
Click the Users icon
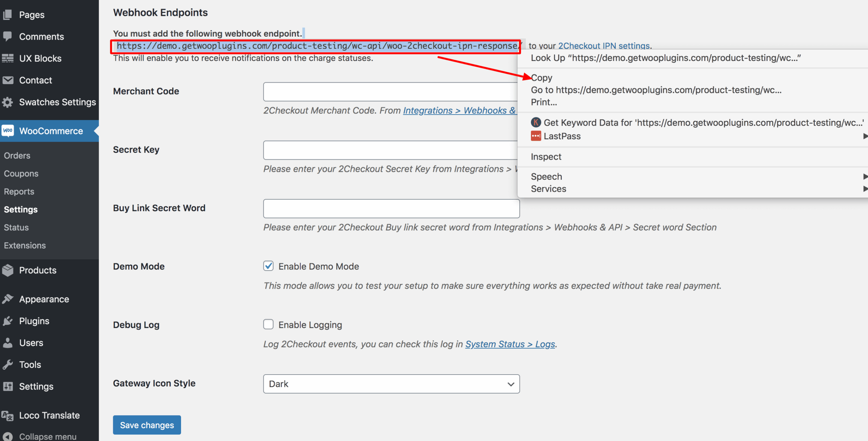pos(8,342)
